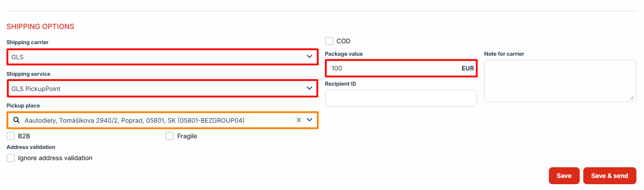Image resolution: width=644 pixels, height=190 pixels.
Task: Click the Save & send button
Action: tap(609, 176)
